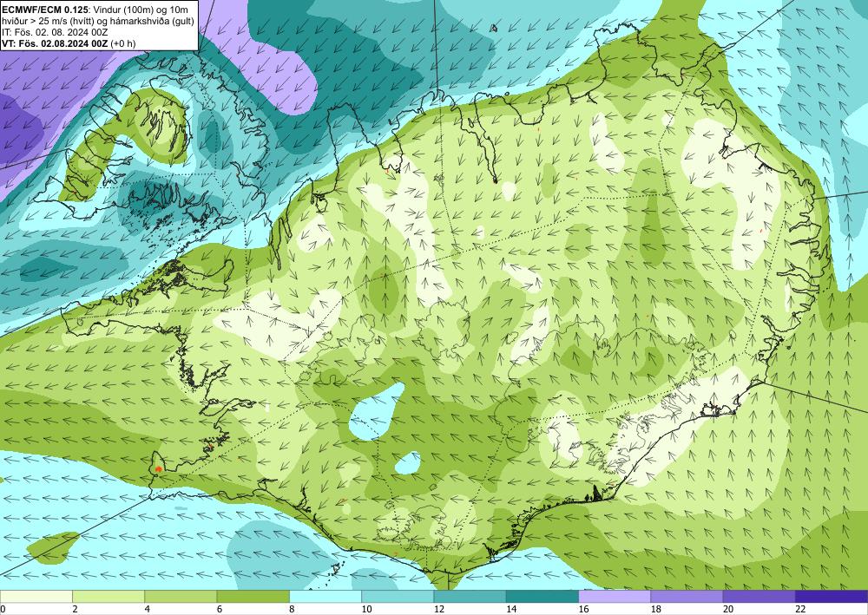This screenshot has height=615, width=868.
Task: Click the darkest purple legend swatch above 22
Action: coord(832,597)
